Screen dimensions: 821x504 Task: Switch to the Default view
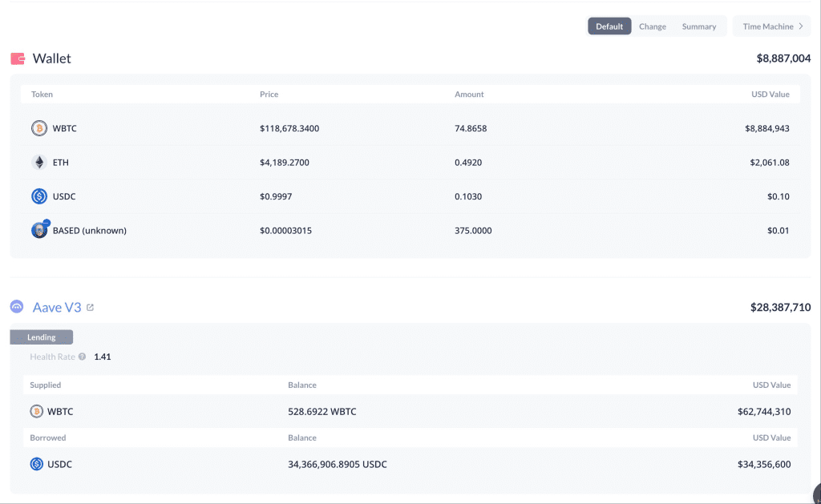[609, 26]
